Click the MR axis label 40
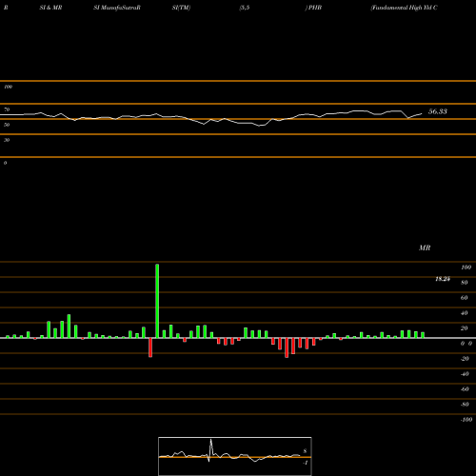The image size is (476, 476). 465,313
